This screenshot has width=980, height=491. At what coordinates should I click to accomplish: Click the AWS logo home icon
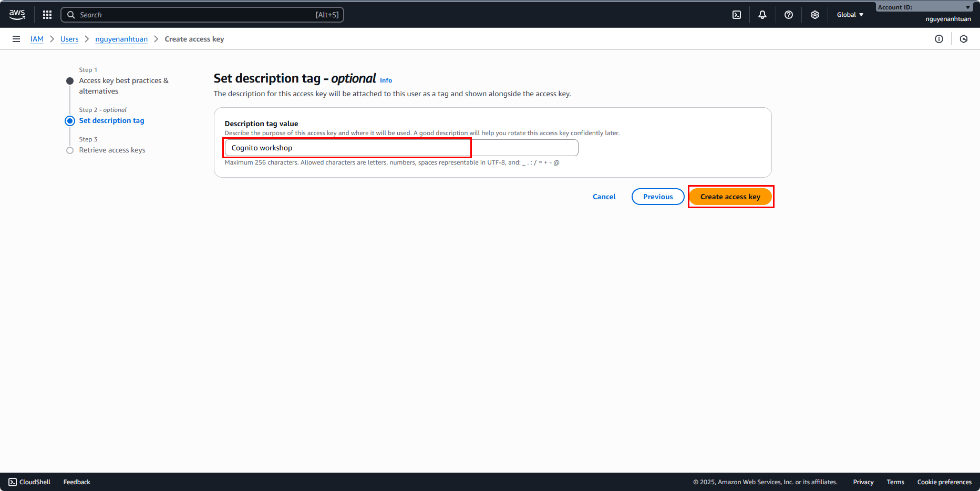(x=17, y=15)
